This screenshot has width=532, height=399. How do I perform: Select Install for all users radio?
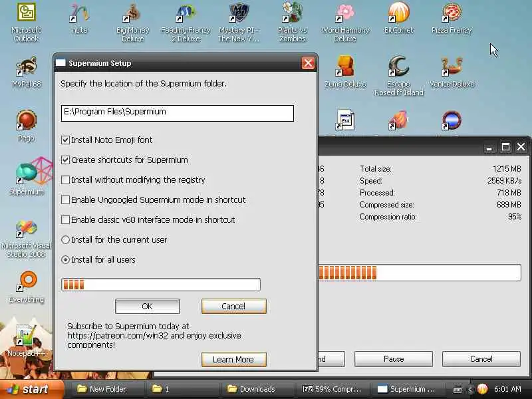click(65, 260)
